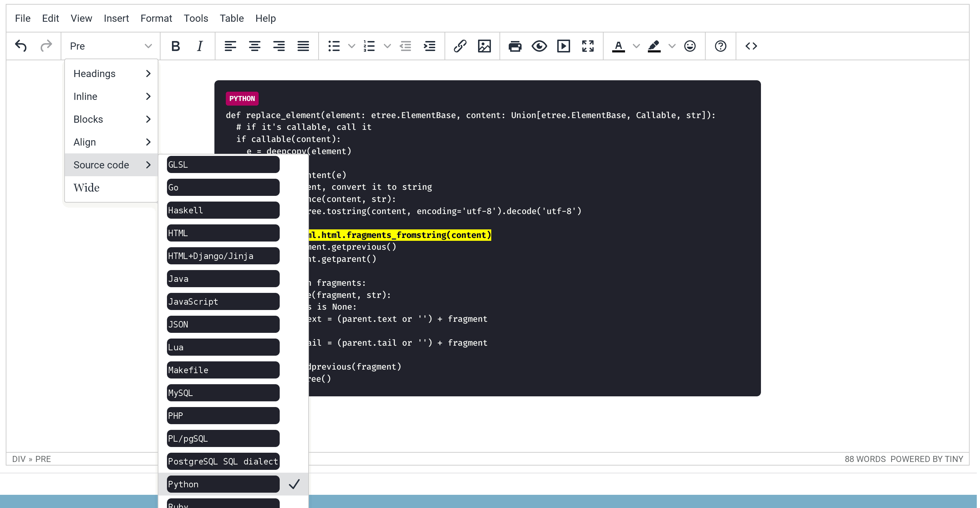Open the emoticons picker

(690, 46)
